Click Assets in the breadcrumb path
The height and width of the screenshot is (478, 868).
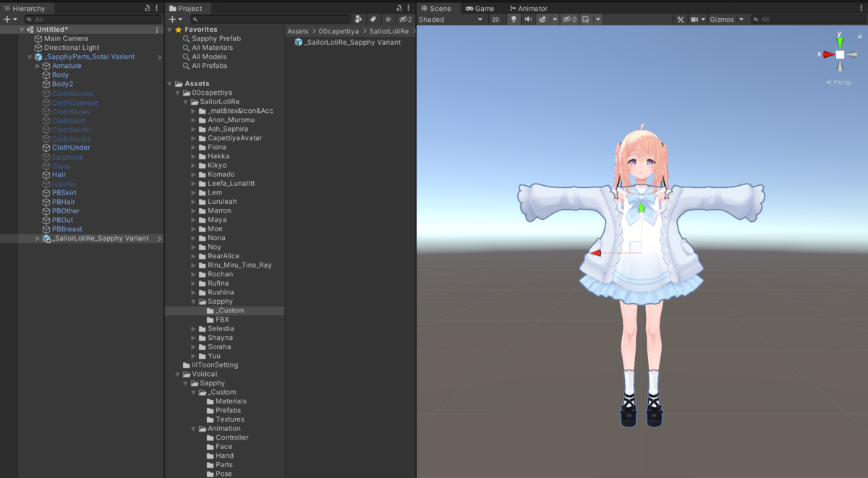click(298, 31)
